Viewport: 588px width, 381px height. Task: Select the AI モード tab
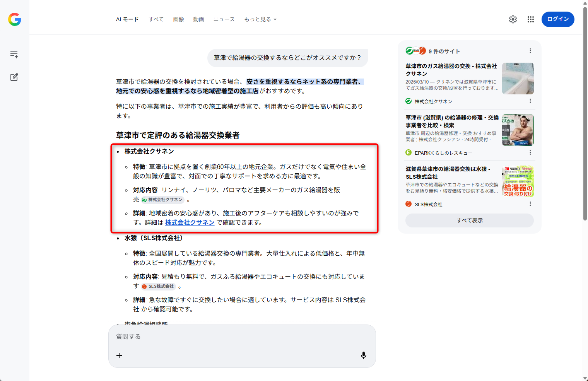click(127, 19)
